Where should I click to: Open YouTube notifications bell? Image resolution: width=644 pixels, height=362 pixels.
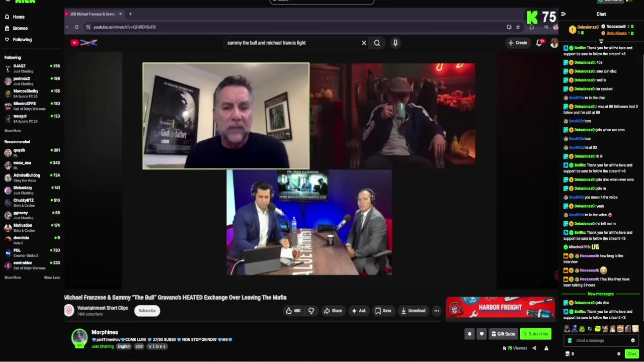pos(539,43)
